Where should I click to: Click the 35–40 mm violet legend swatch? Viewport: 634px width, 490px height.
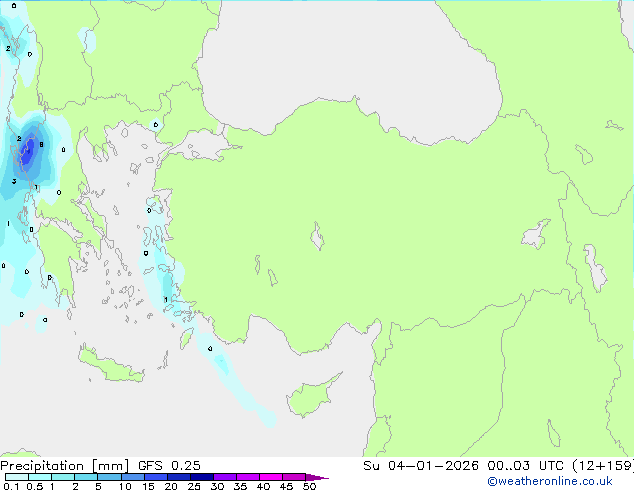(248, 477)
